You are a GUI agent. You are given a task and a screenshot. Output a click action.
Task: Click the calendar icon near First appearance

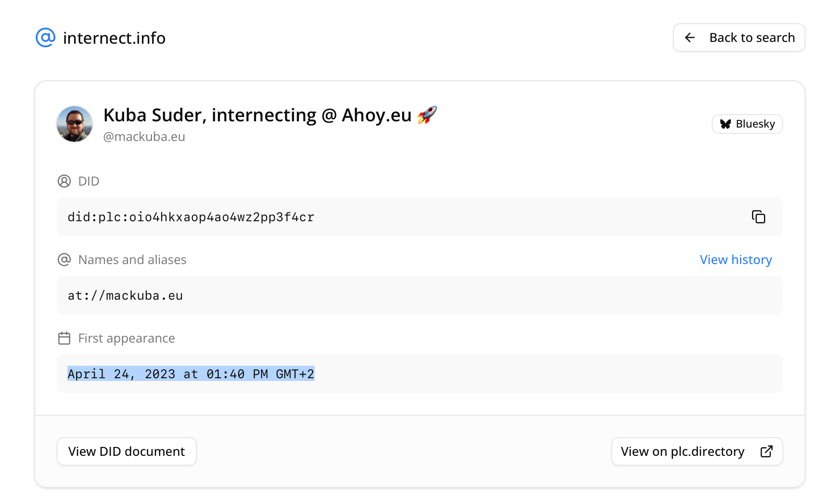coord(64,338)
